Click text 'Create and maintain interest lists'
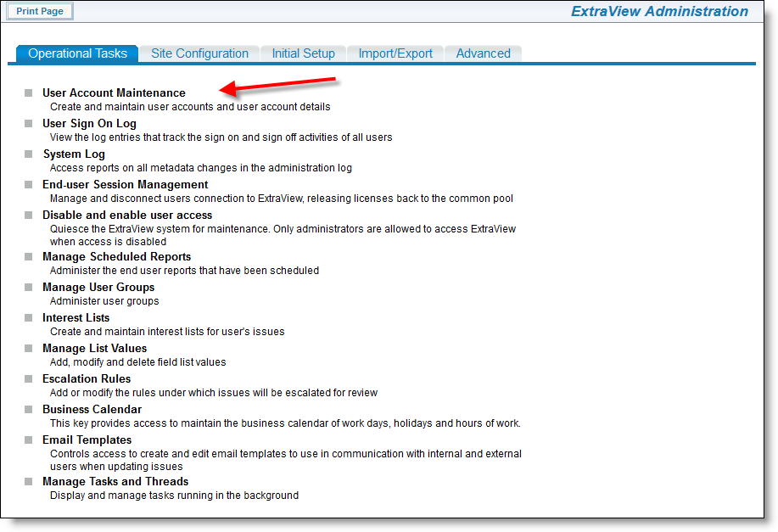The image size is (778, 532). [167, 332]
